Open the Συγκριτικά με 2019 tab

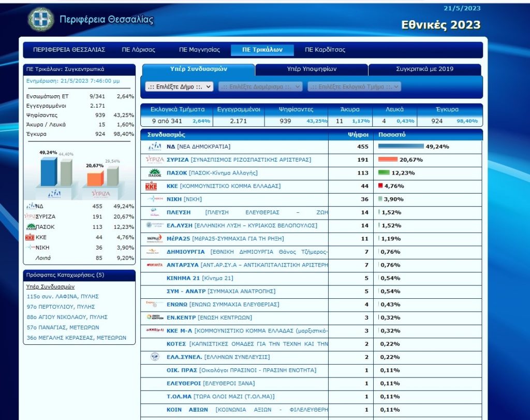[424, 69]
